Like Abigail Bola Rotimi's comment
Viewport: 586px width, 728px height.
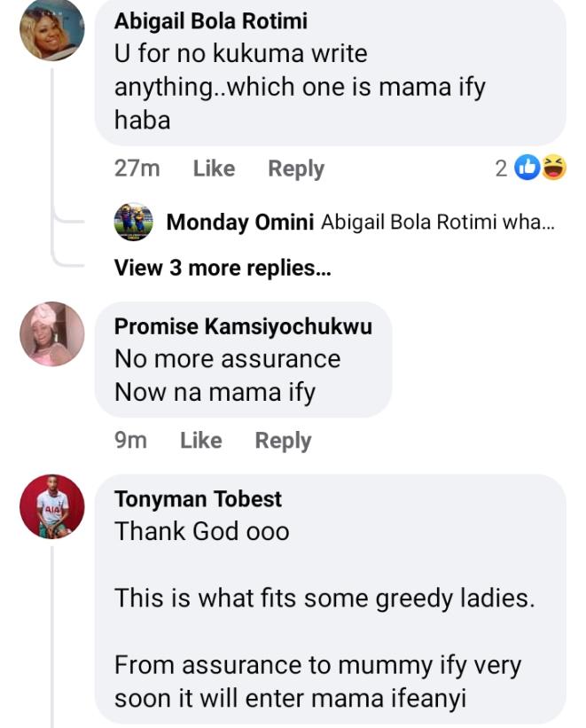pos(214,168)
